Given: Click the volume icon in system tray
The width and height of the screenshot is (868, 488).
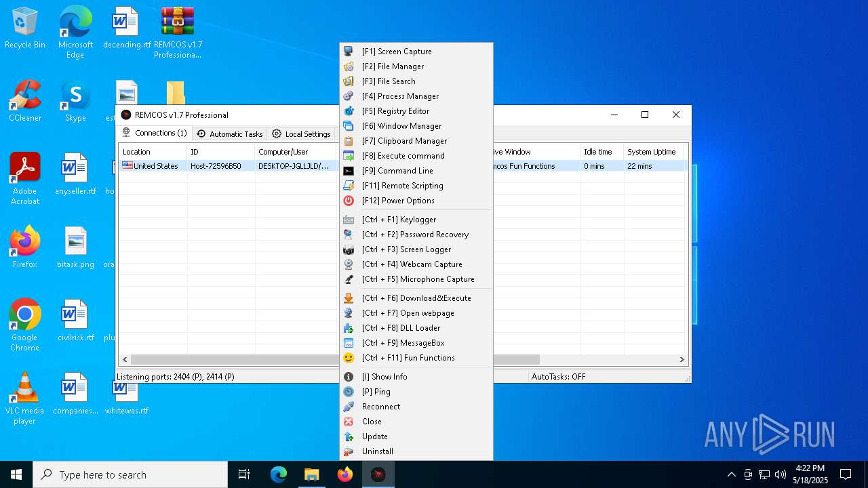Looking at the screenshot, I should tap(780, 474).
